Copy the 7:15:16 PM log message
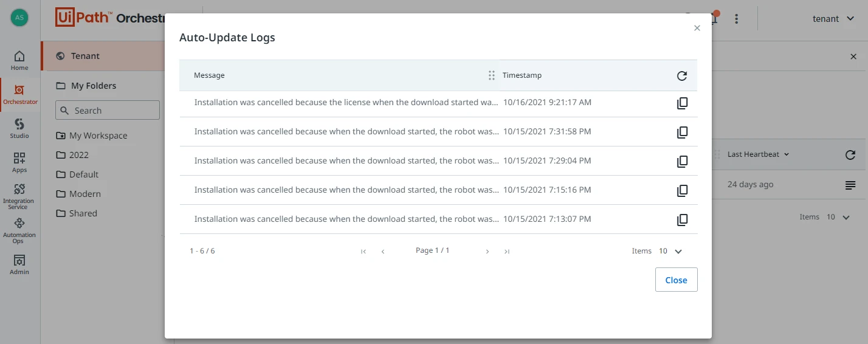 point(682,191)
